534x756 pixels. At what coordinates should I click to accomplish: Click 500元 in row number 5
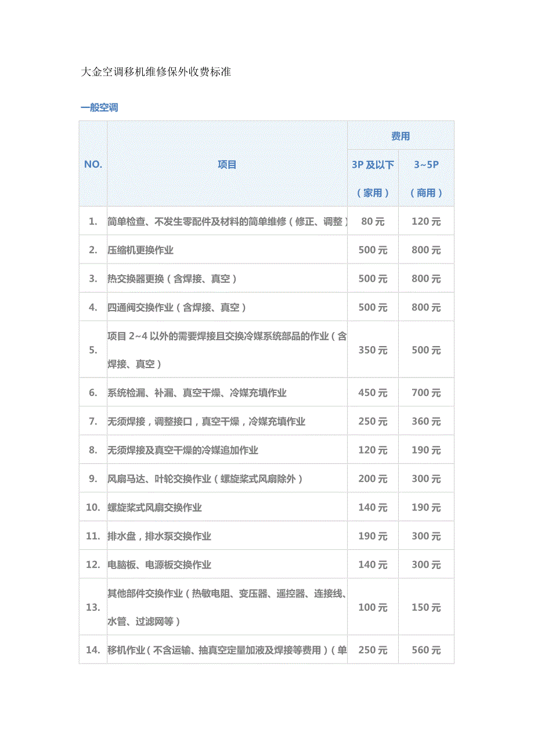[x=426, y=350]
